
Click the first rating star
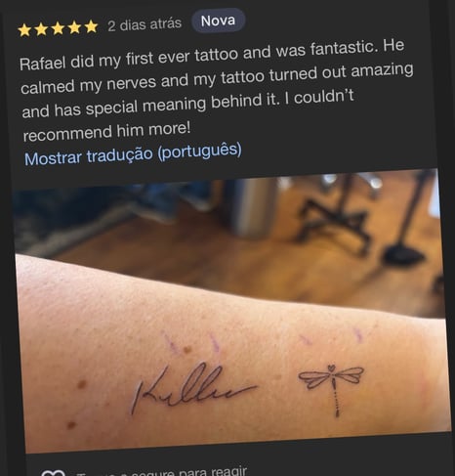[x=24, y=30]
